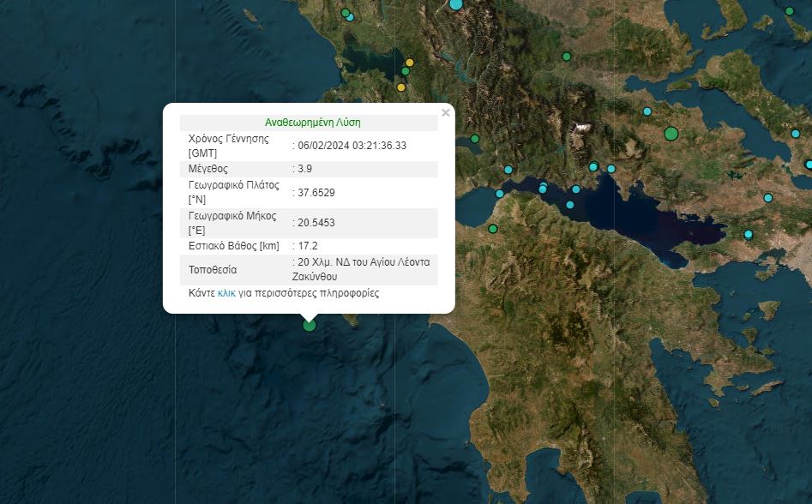Select the green marker in the north-central mountains
This screenshot has width=812, height=504.
pos(567,57)
